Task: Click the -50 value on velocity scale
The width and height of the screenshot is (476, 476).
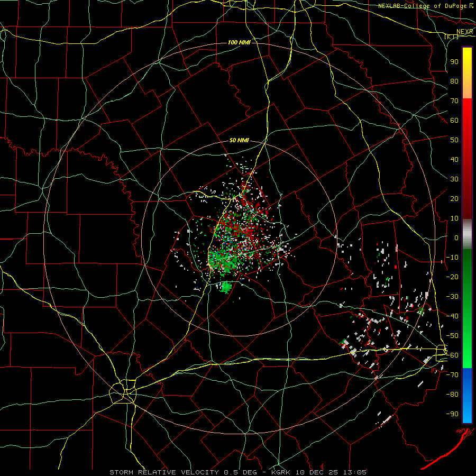Action: coord(452,336)
